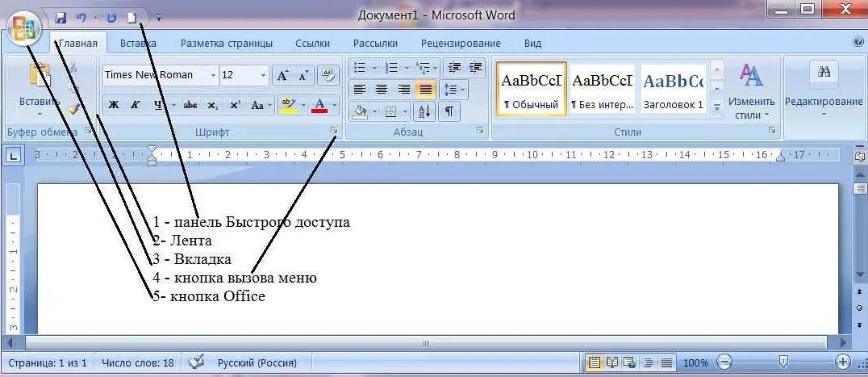Expand the styles gallery more arrow
The width and height of the screenshot is (868, 377).
(x=717, y=107)
